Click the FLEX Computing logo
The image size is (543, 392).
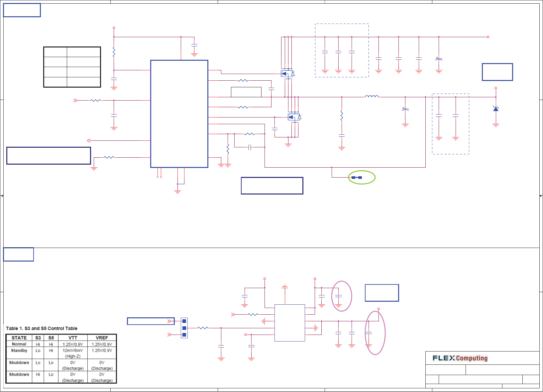click(460, 358)
